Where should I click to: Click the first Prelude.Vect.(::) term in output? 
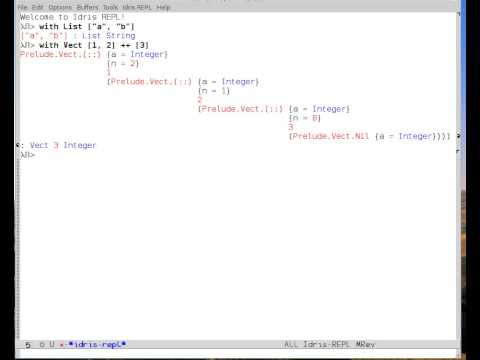60,54
